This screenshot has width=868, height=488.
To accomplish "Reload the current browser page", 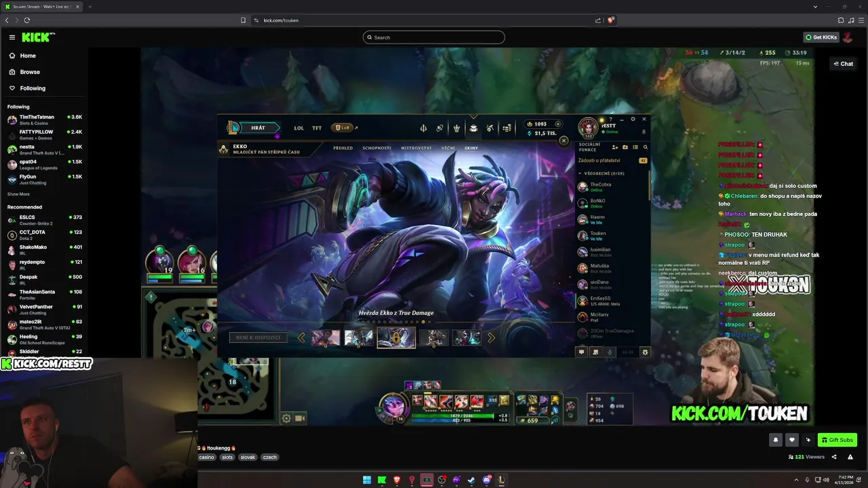I will 27,20.
